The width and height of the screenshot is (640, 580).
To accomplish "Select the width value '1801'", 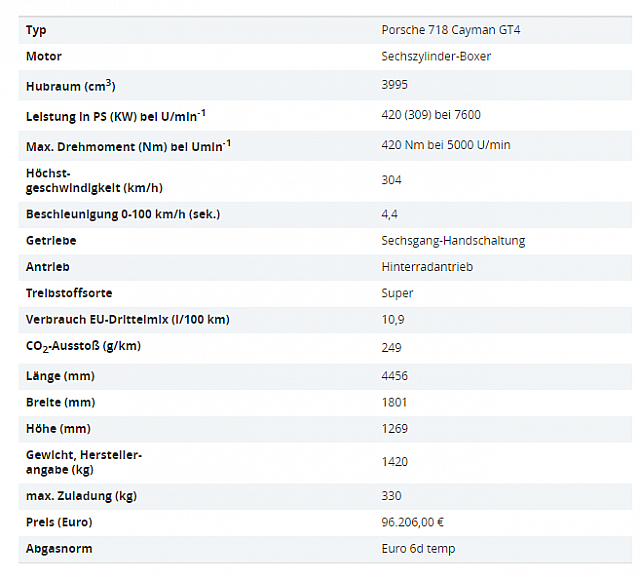I will [394, 402].
